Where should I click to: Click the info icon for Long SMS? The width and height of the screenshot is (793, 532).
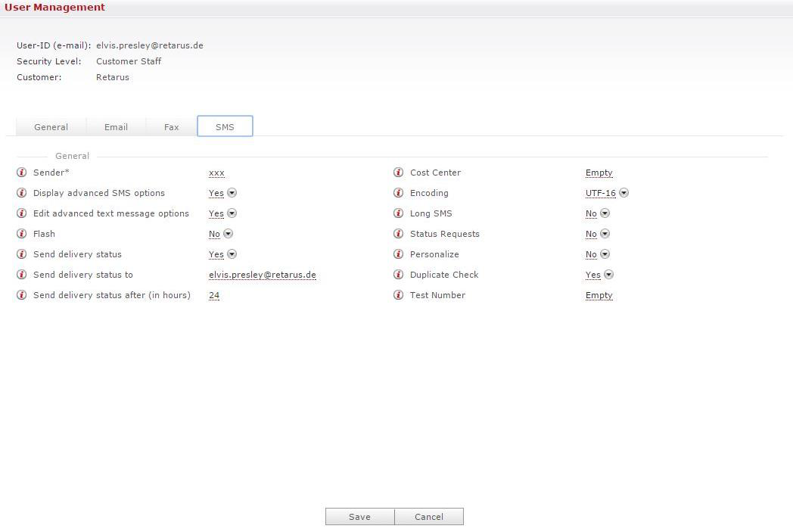[x=398, y=213]
